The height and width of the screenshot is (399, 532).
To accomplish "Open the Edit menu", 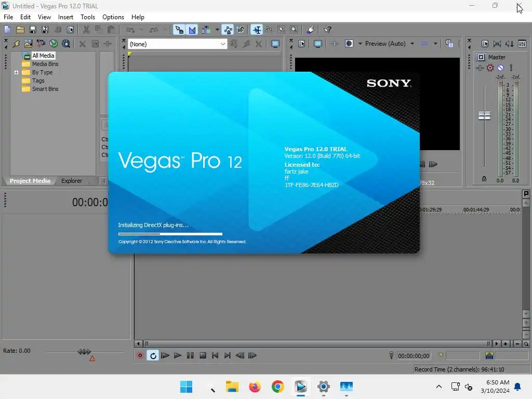I will [x=25, y=17].
